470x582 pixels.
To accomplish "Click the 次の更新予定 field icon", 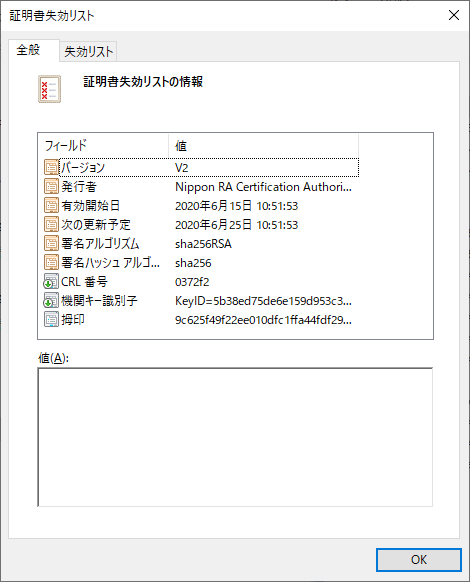I will pyautogui.click(x=51, y=224).
